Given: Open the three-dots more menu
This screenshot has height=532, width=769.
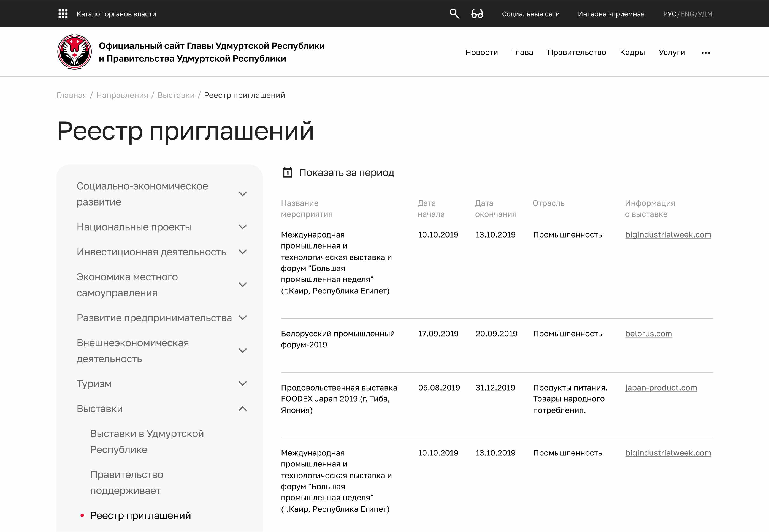Looking at the screenshot, I should (x=706, y=53).
